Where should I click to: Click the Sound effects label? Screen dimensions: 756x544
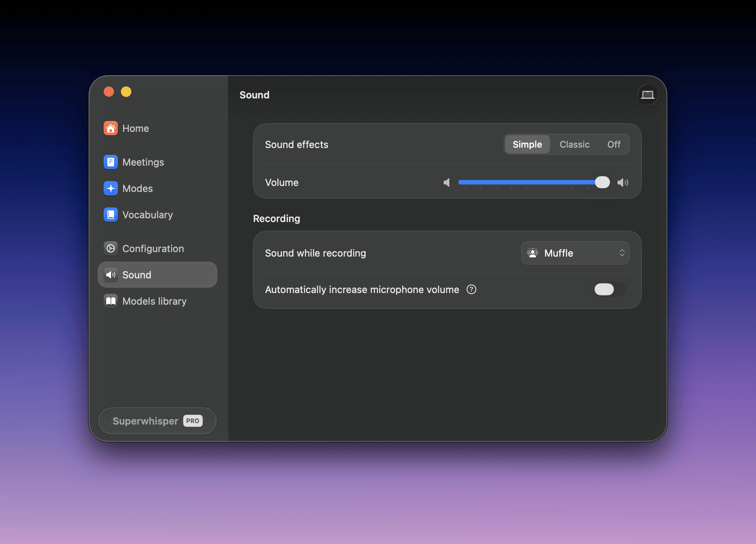[x=297, y=144]
